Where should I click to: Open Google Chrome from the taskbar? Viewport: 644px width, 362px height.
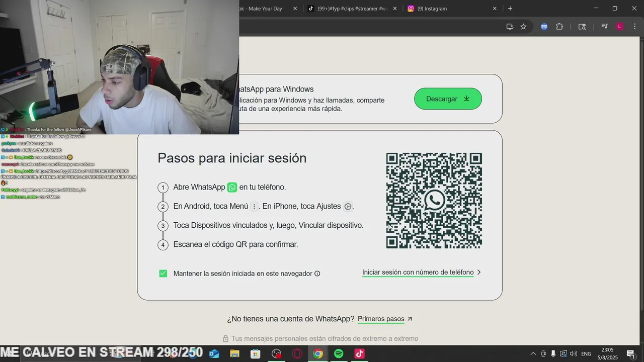point(317,354)
